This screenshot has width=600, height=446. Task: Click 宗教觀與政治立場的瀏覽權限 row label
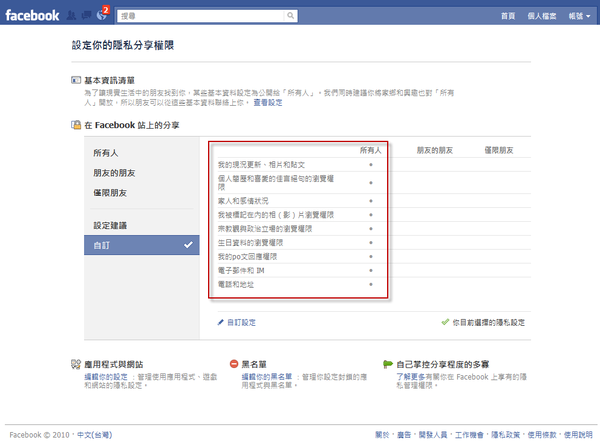(x=265, y=229)
